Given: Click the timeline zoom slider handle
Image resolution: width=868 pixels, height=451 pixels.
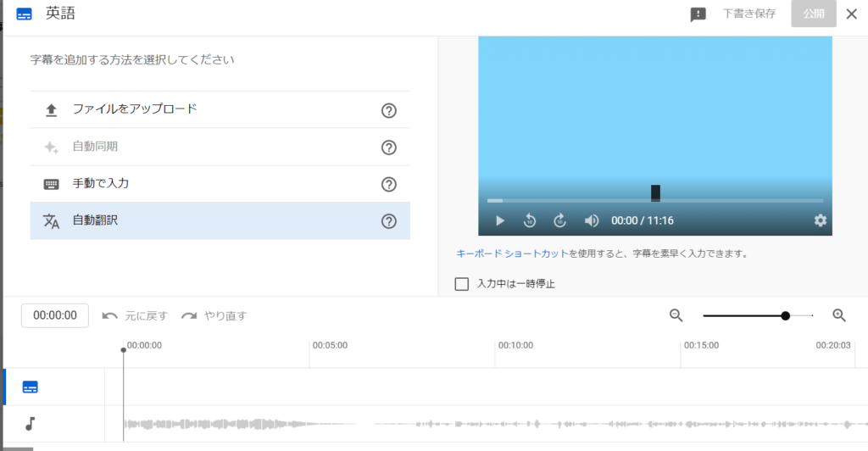Looking at the screenshot, I should coord(786,315).
